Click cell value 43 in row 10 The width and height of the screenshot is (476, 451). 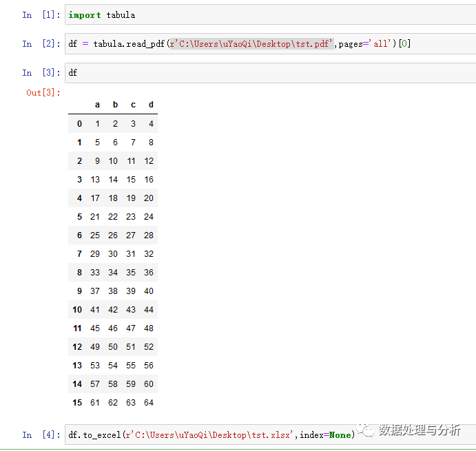(131, 310)
